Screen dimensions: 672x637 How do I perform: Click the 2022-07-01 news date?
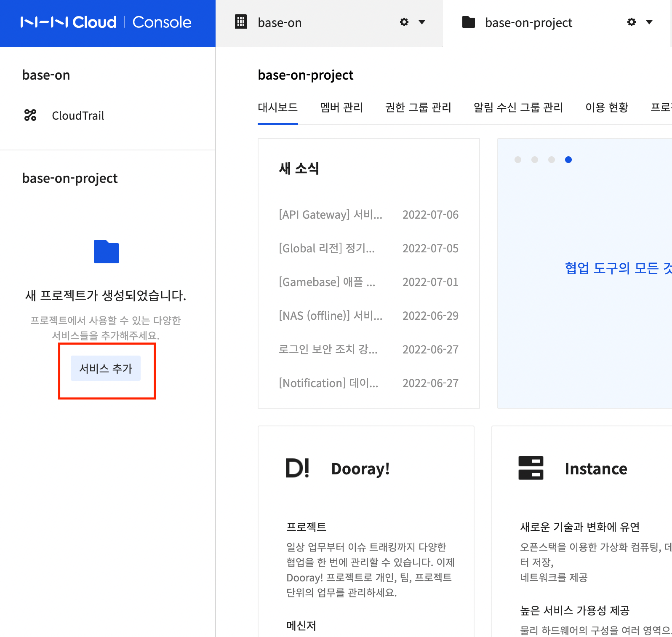point(430,282)
